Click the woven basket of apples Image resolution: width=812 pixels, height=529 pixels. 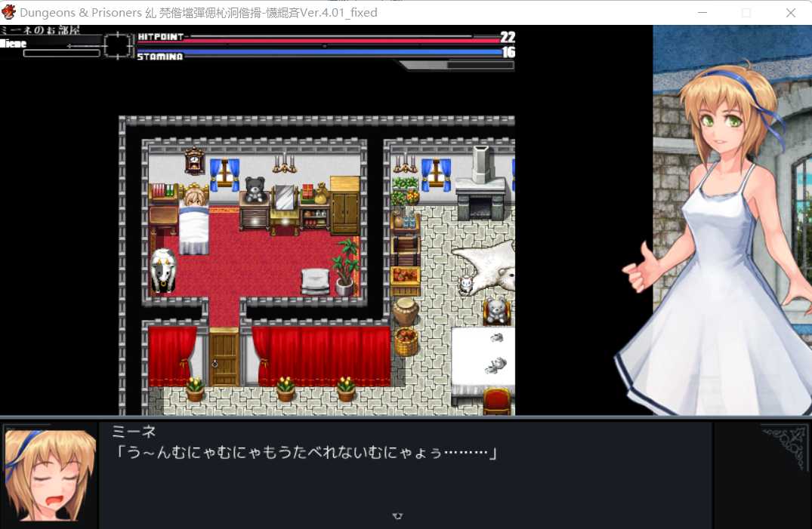point(406,342)
